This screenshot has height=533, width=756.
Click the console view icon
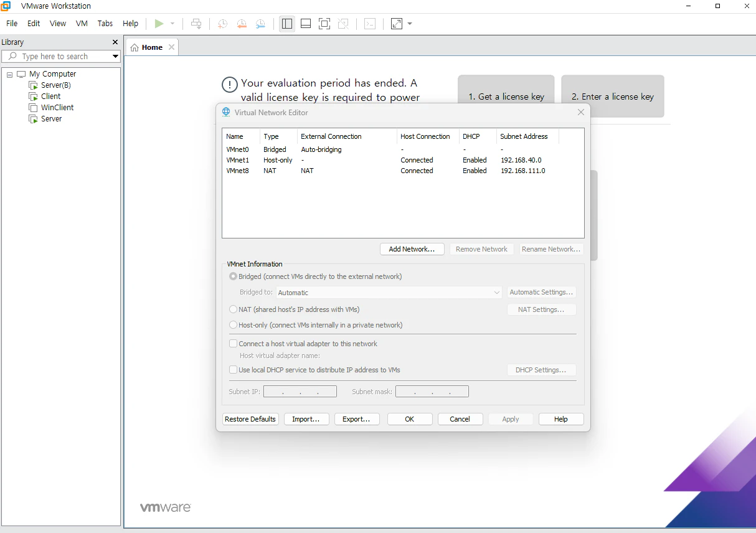pyautogui.click(x=370, y=24)
